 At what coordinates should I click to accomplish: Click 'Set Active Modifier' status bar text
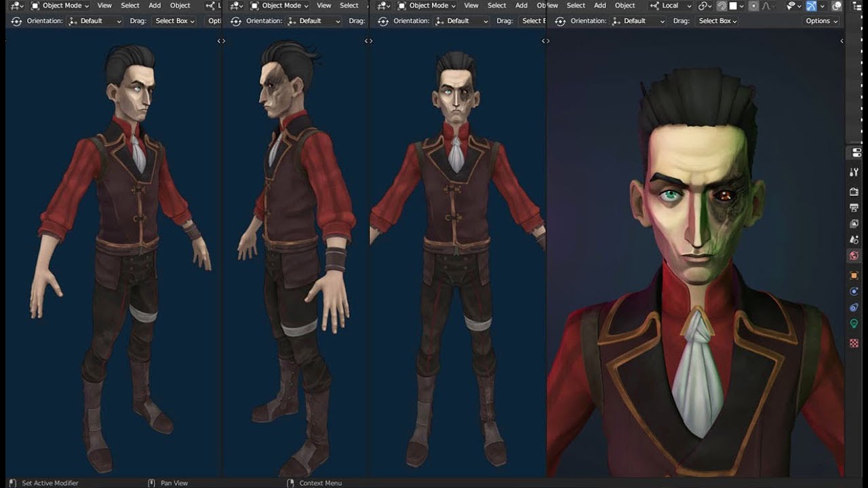click(50, 483)
